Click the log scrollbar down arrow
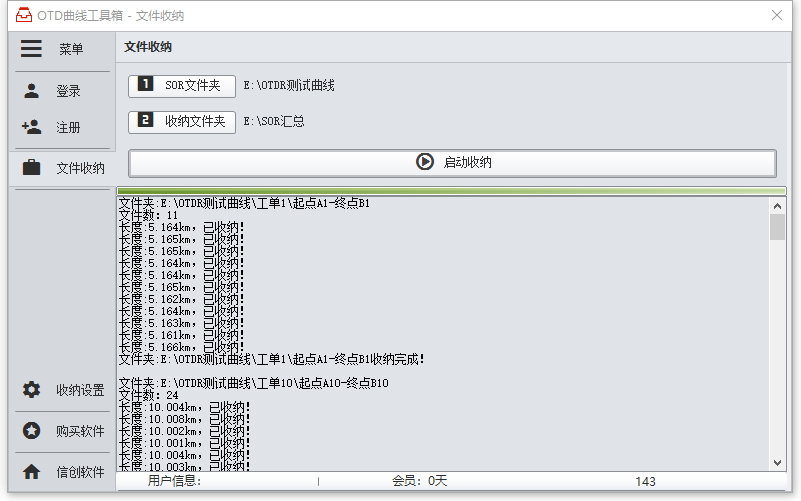The width and height of the screenshot is (801, 501). tap(777, 463)
